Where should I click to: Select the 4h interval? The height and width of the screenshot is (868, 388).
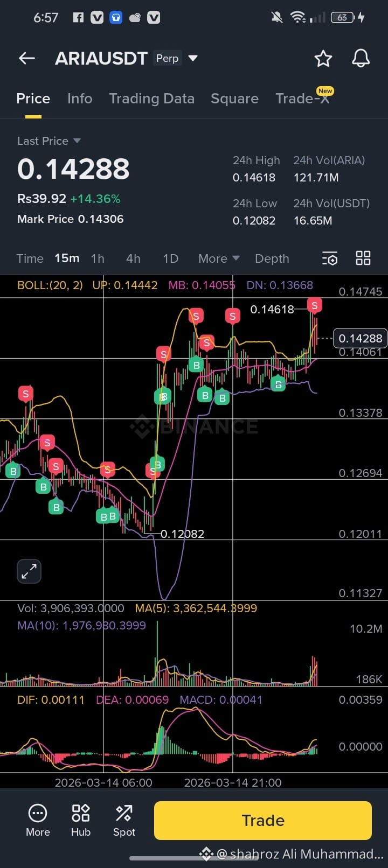(133, 258)
